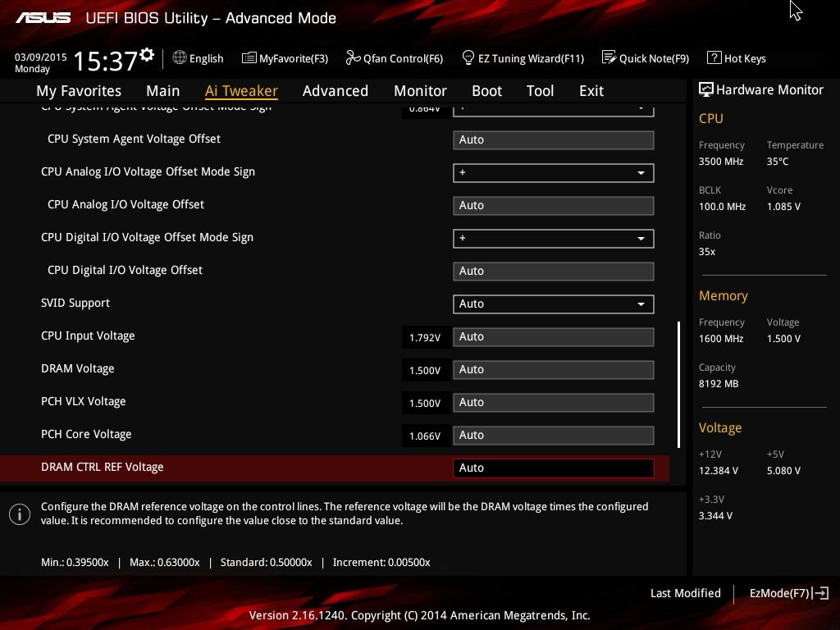
Task: Select the DRAM CTRL REF Voltage field
Action: click(553, 468)
